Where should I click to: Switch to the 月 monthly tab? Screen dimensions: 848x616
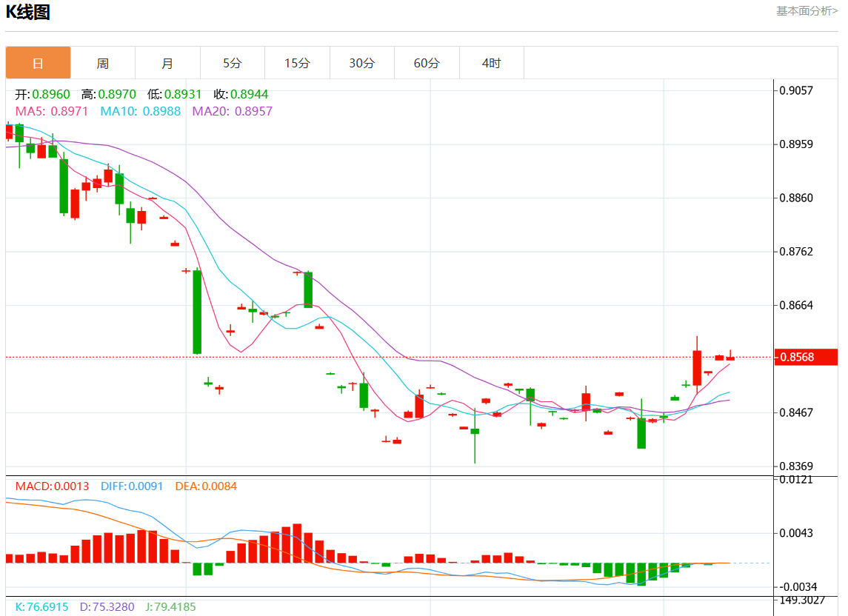pos(167,63)
